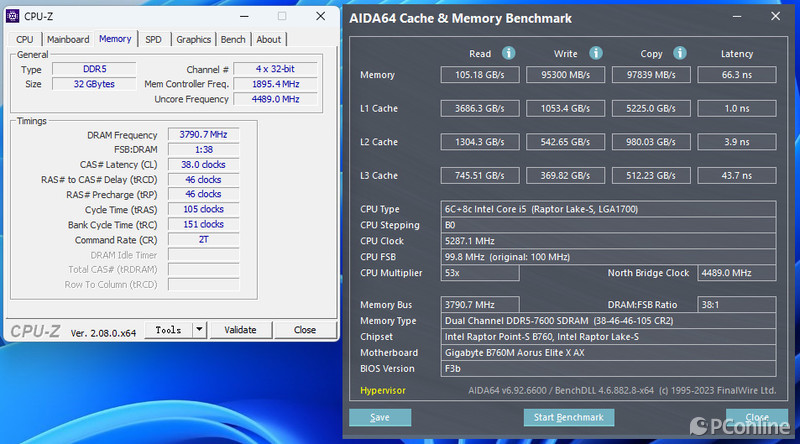Click the L3 Cache Read value 745.51 GB/s
The width and height of the screenshot is (800, 444).
tap(480, 176)
